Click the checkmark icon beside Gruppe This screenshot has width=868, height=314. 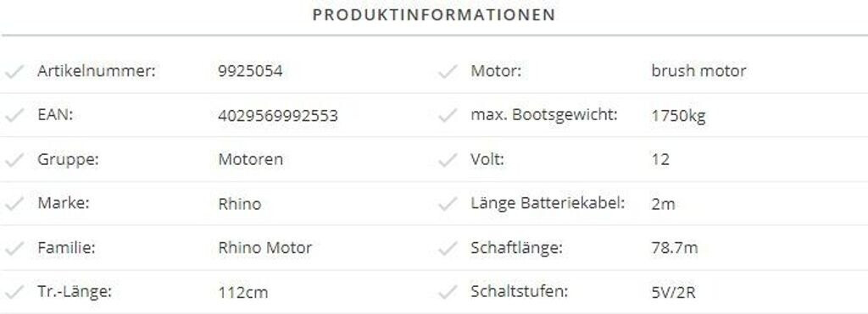(x=15, y=160)
